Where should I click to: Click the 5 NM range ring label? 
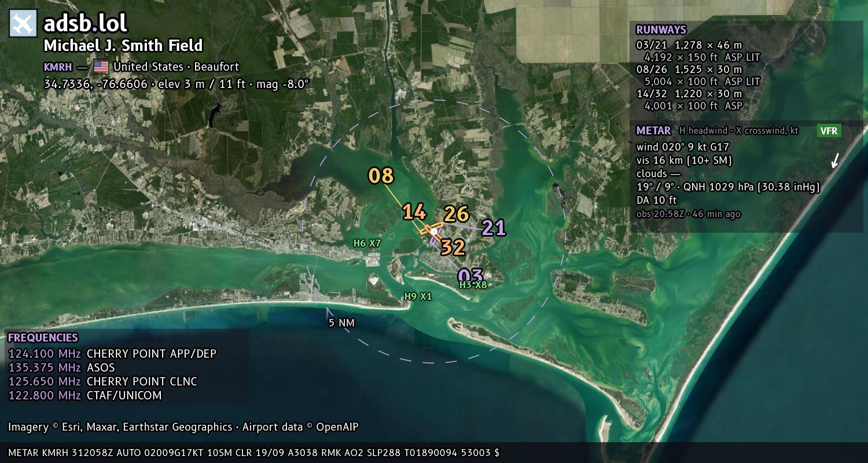tap(341, 323)
